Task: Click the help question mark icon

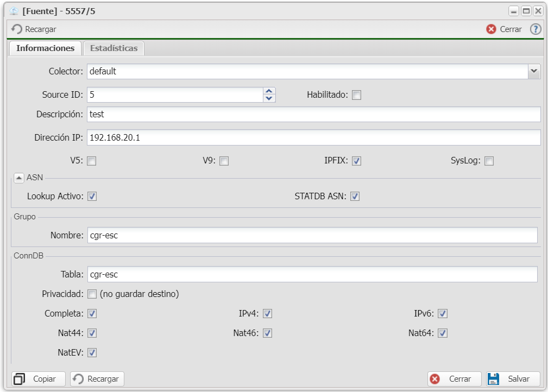Action: click(536, 29)
